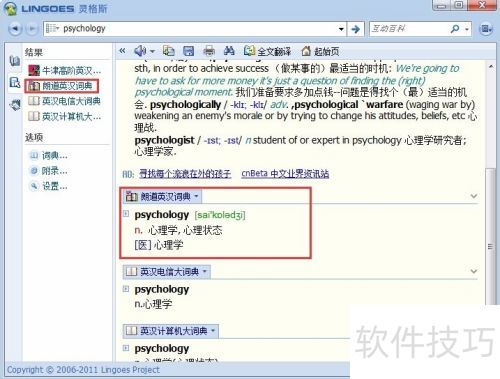Toggle the plus box beside psychology in 朗道英汉词典
Screen dimensions: 500x379
[126, 214]
